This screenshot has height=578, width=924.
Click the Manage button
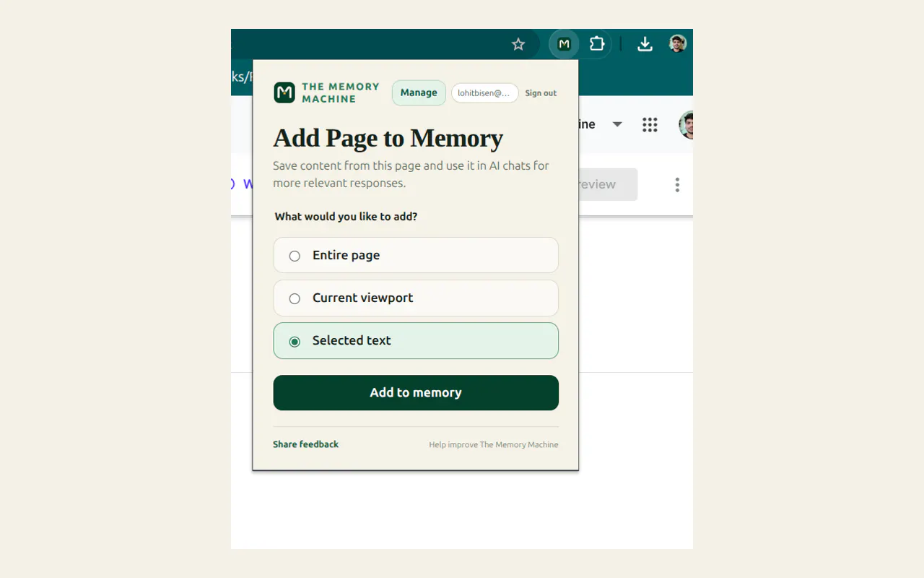[x=419, y=92]
